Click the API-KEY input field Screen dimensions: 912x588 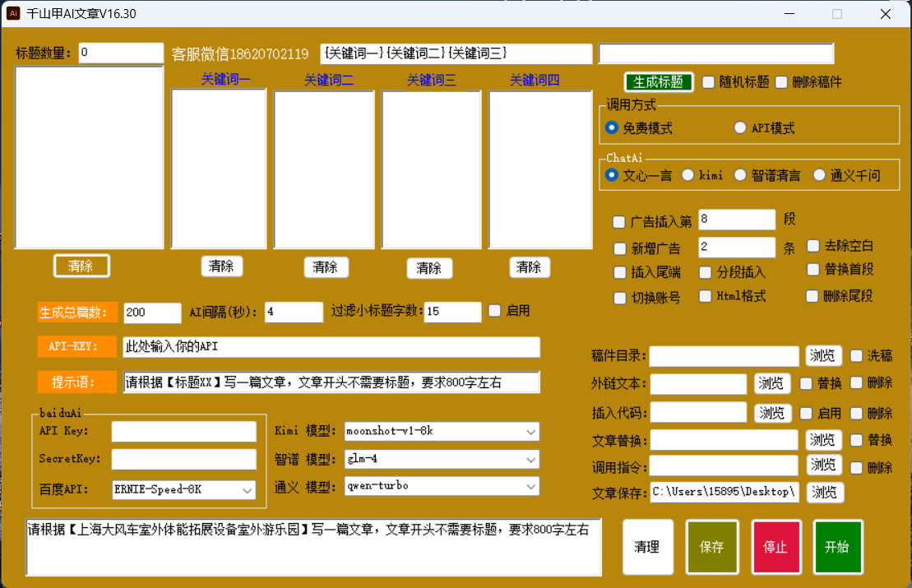coord(331,347)
